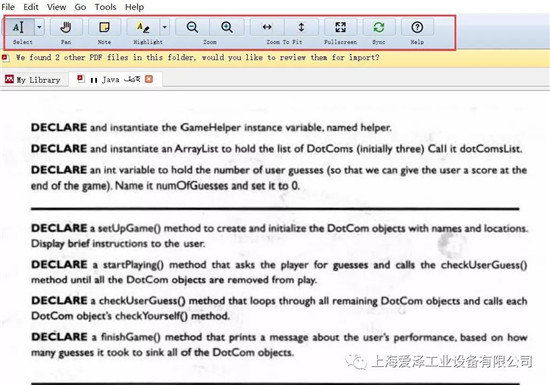Expand the Highlight color dropdown arrow
The height and width of the screenshot is (385, 550).
pos(165,27)
